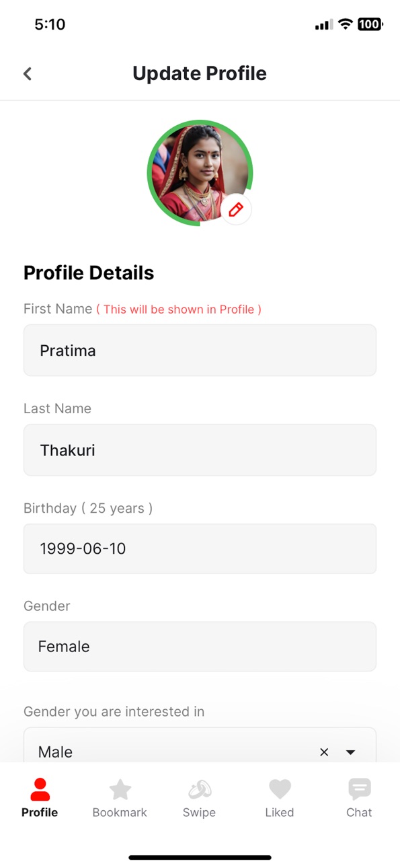Tap the battery indicator in status bar
The width and height of the screenshot is (400, 868).
[x=370, y=24]
